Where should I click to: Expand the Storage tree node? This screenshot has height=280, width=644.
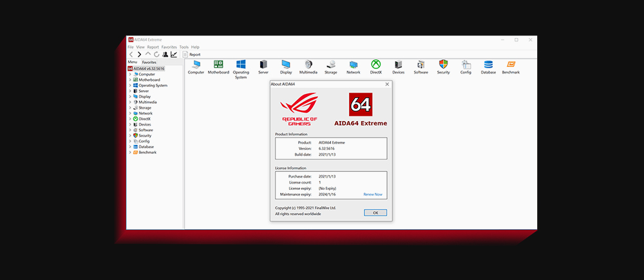tap(130, 107)
